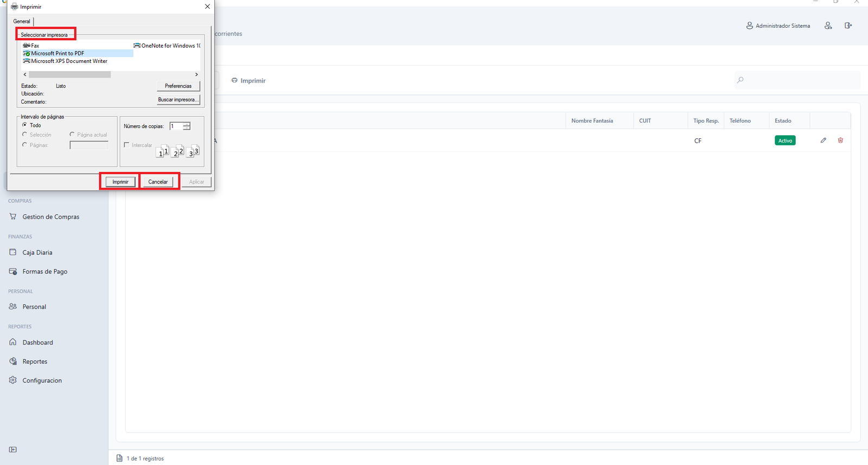Switch to the General tab

22,21
